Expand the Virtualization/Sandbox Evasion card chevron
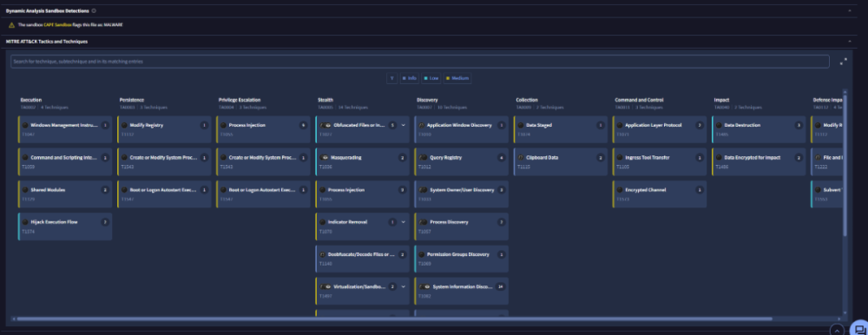 pos(404,286)
